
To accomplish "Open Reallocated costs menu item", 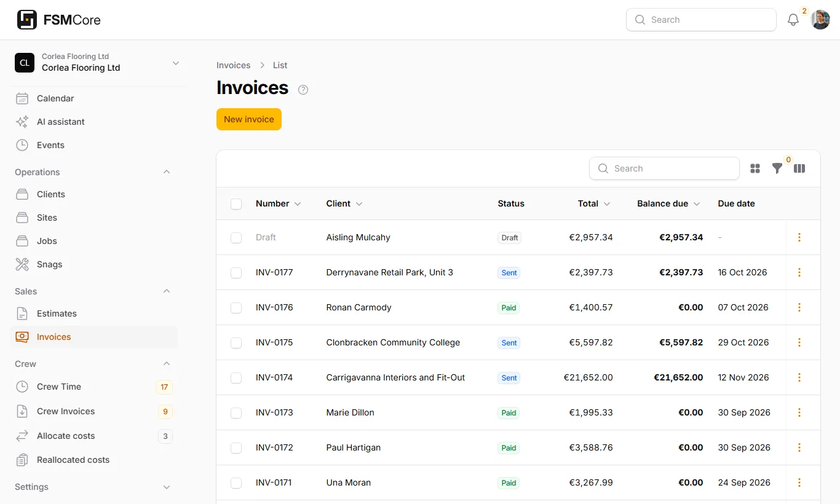I will [93, 460].
